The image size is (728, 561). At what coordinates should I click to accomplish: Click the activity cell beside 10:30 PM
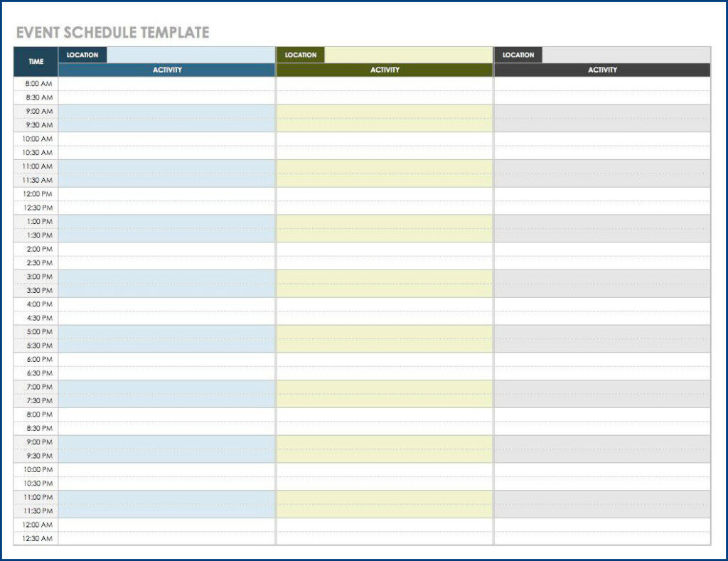tap(167, 483)
